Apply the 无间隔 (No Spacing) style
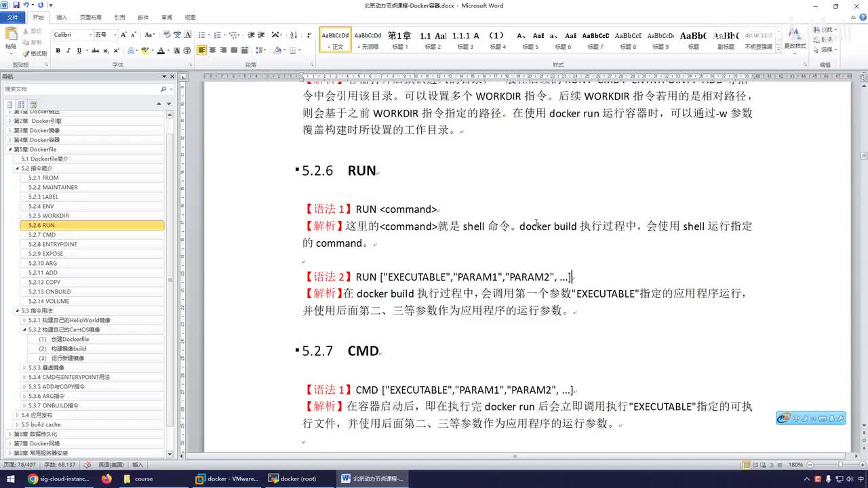868x488 pixels. click(x=368, y=39)
